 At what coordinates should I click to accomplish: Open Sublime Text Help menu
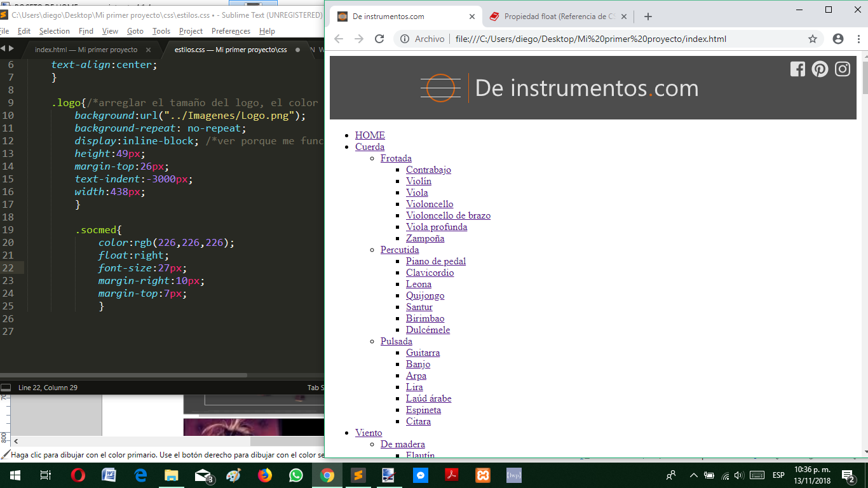pyautogui.click(x=267, y=30)
